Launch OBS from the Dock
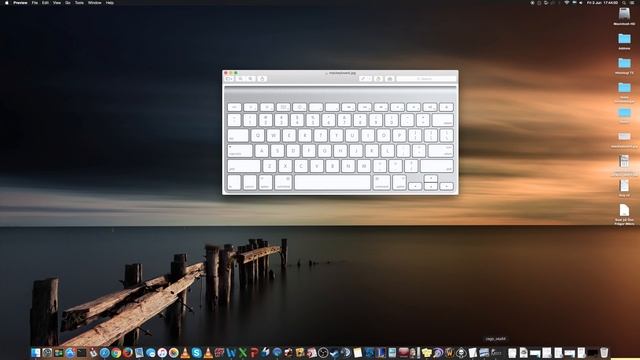This screenshot has width=640, height=360. (323, 352)
